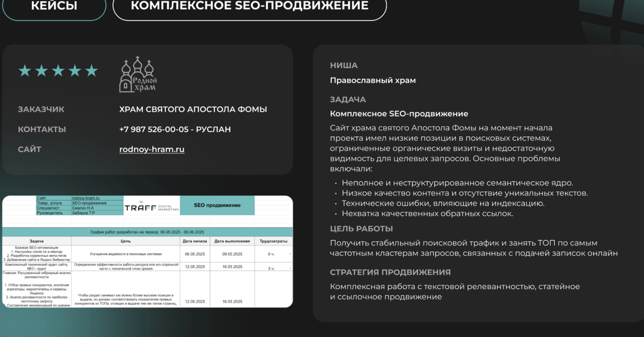Open the 3 ч. hours dropdown arrow

(x=290, y=268)
